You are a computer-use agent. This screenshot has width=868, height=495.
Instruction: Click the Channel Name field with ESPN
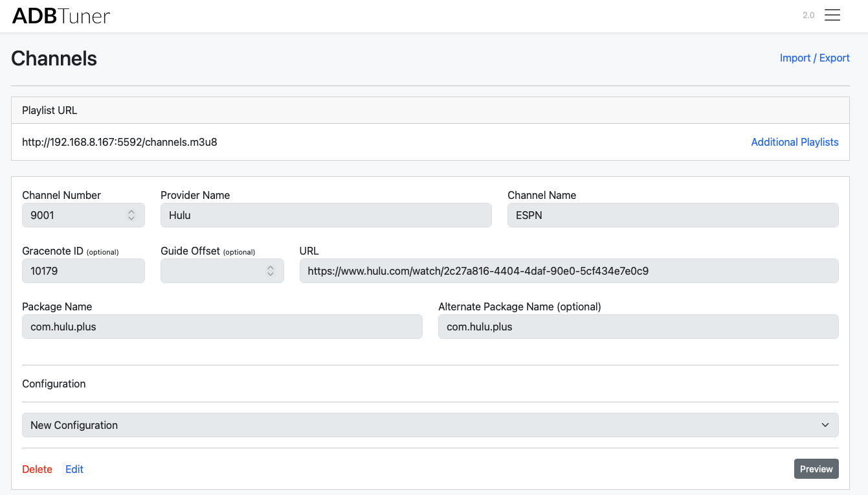[673, 215]
